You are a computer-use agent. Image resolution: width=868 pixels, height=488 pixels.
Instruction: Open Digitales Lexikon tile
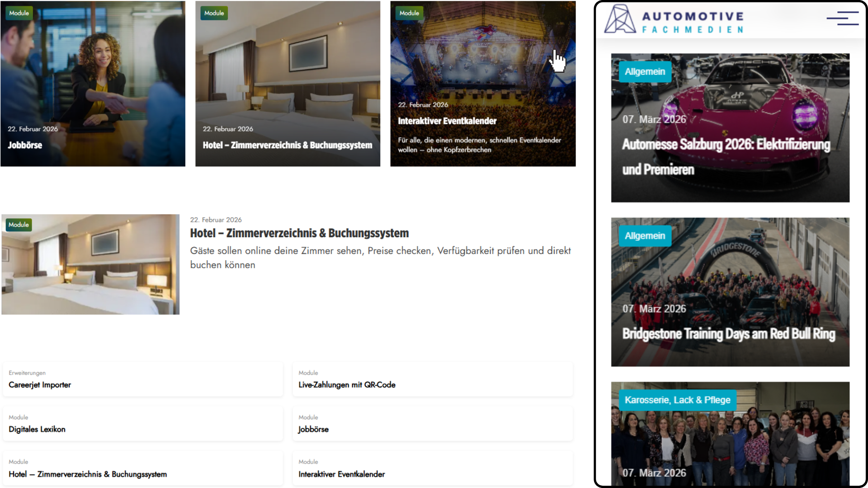pos(37,429)
